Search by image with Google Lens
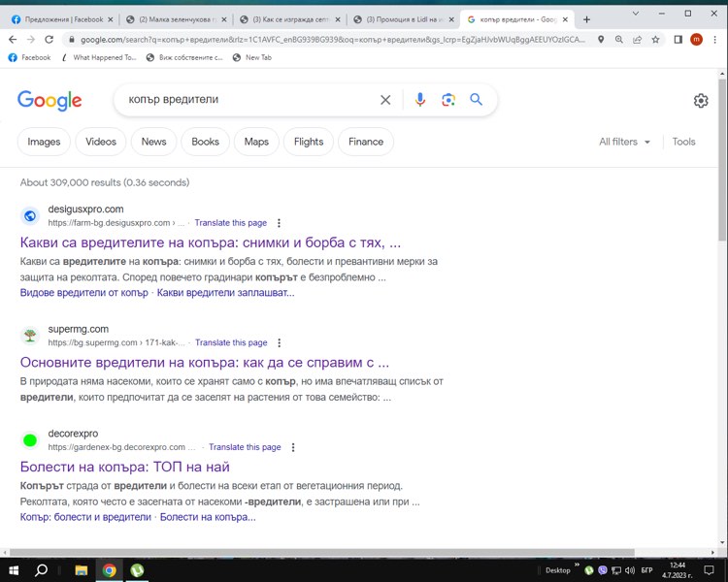Viewport: 728px width, 582px height. (x=448, y=99)
